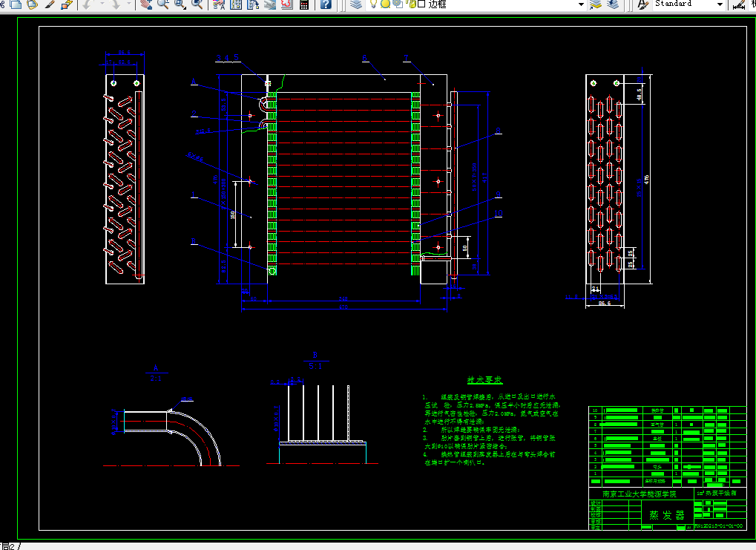The image size is (756, 550).
Task: Select the detail view label A 2:1
Action: 156,373
